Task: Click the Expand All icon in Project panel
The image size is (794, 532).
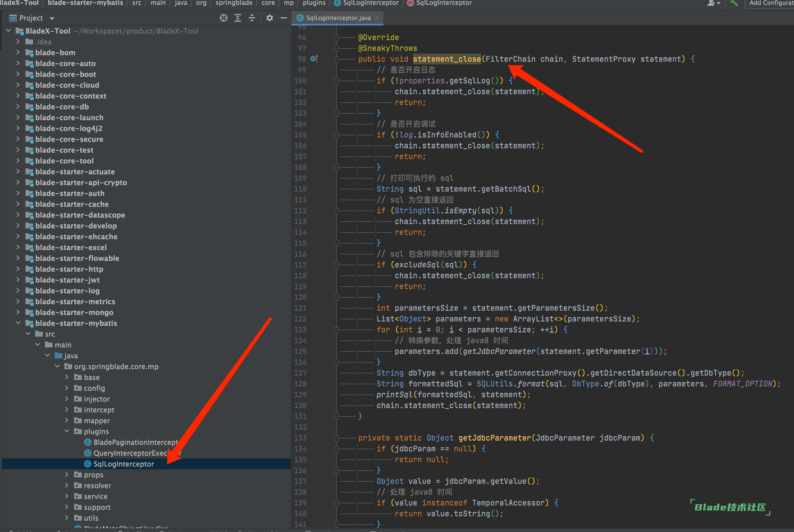Action: point(237,18)
